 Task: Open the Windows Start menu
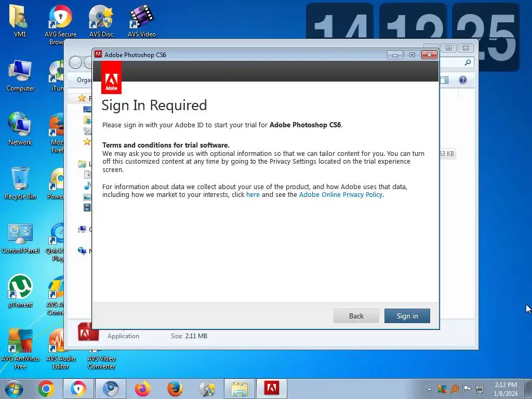tap(14, 389)
